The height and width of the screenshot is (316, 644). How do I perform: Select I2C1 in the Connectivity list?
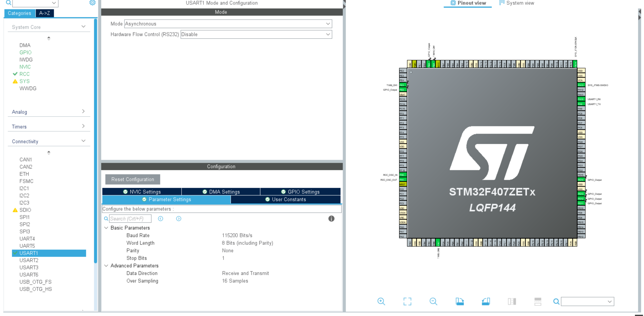click(x=24, y=189)
